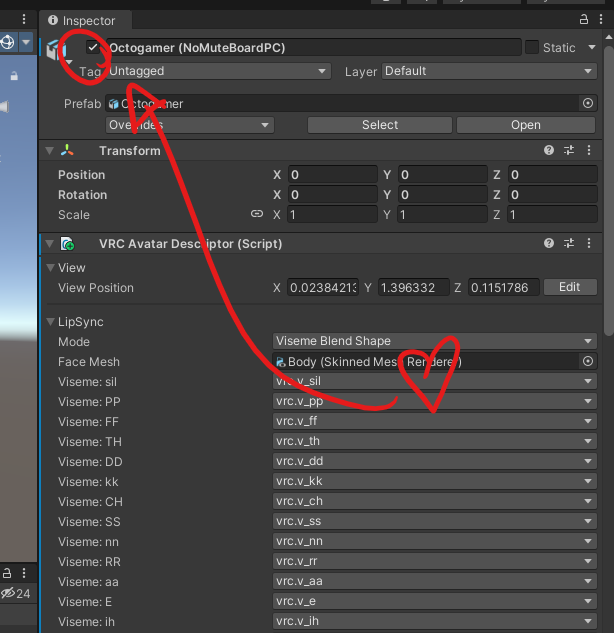The image size is (614, 633).
Task: Open the Viseme: FF dropdown
Action: pos(435,421)
